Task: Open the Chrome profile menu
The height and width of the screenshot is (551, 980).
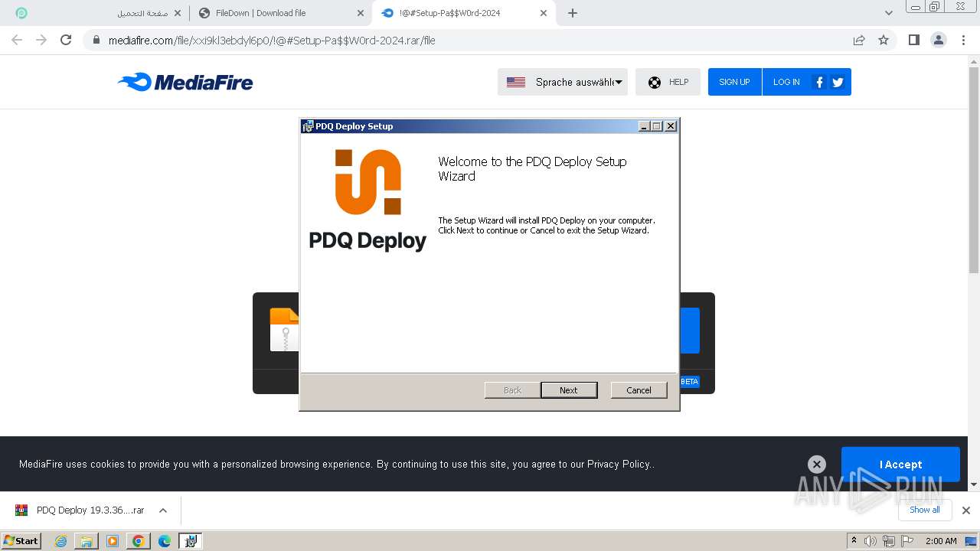Action: coord(938,40)
